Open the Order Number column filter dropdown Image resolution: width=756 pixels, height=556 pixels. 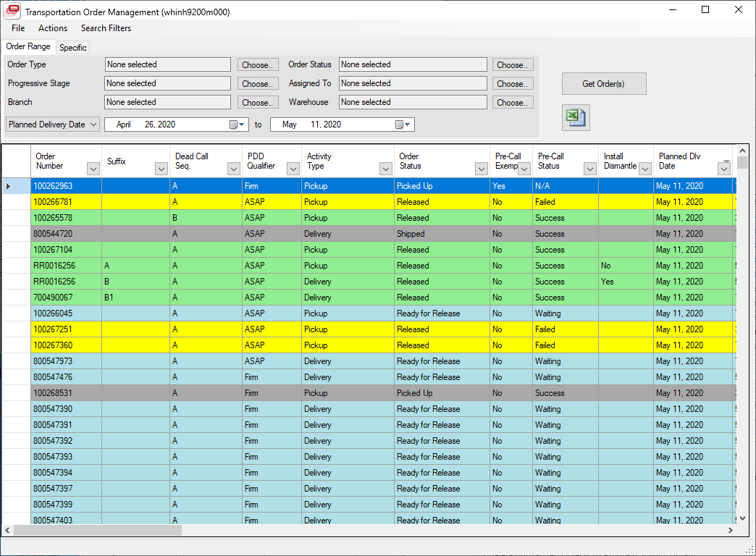(x=92, y=167)
